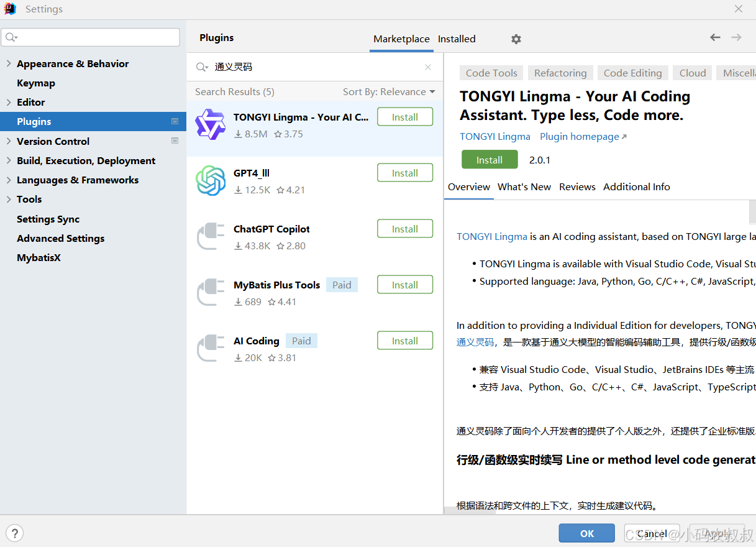
Task: Open the TONGYI Lingma vendor link
Action: (x=495, y=136)
